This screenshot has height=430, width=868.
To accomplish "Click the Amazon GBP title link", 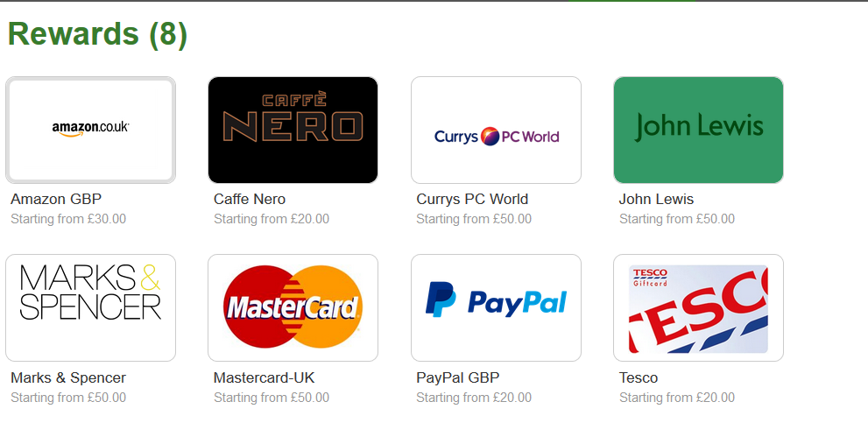I will pyautogui.click(x=56, y=199).
